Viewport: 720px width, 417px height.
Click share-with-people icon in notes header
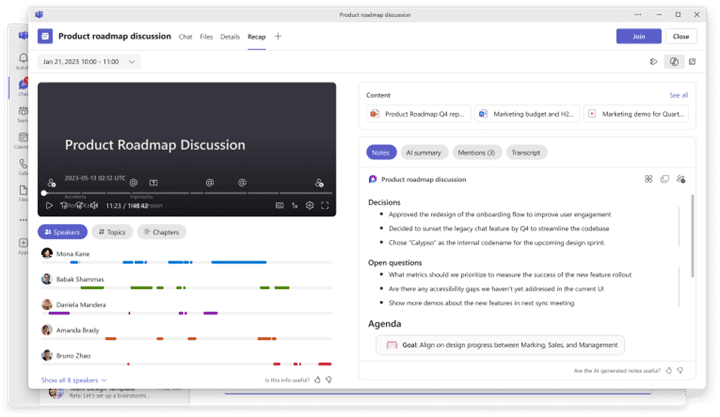(681, 179)
